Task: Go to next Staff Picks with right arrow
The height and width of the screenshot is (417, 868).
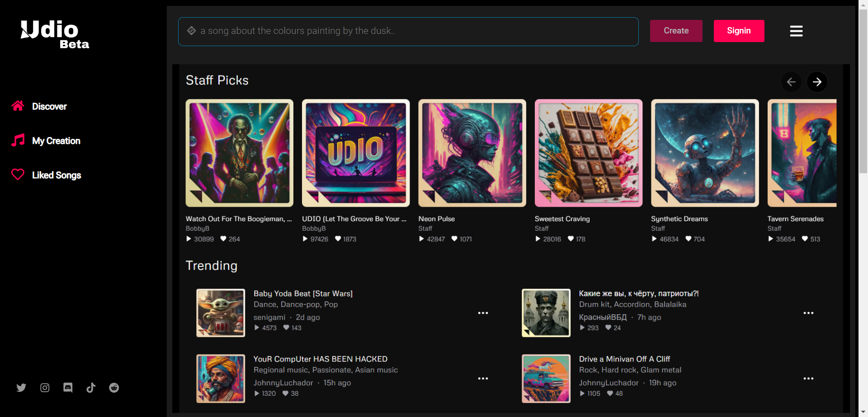Action: tap(817, 82)
